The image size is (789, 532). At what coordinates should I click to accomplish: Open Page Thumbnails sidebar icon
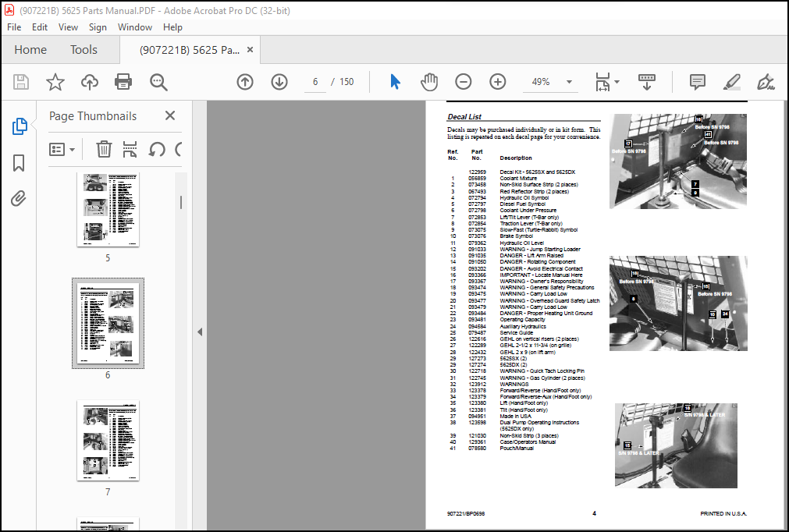coord(20,126)
